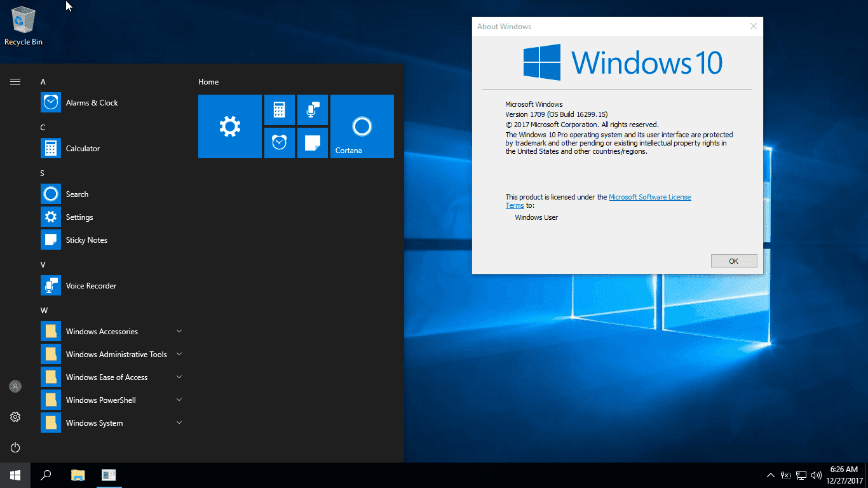Click the user account icon in sidebar
The width and height of the screenshot is (868, 488).
point(15,386)
